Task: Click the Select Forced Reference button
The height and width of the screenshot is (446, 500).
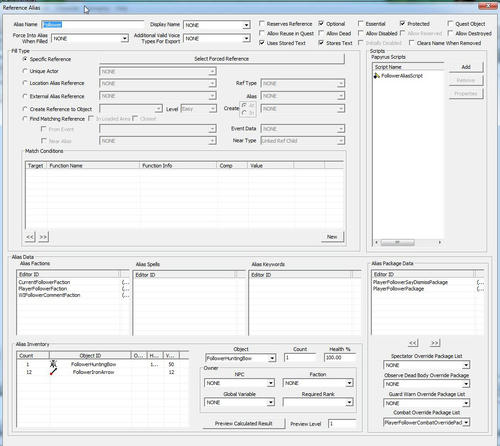Action: tap(222, 59)
